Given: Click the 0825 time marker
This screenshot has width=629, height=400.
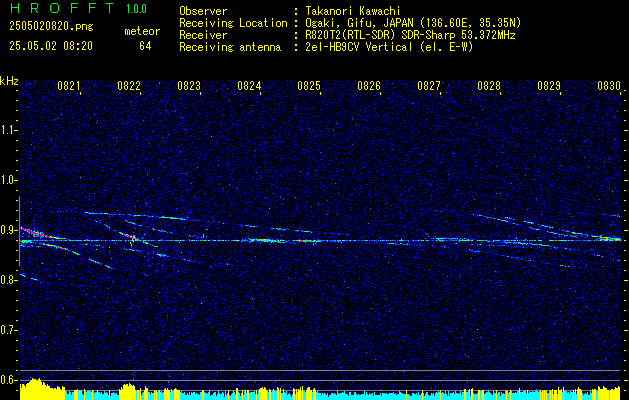Looking at the screenshot, I should click(x=309, y=85).
